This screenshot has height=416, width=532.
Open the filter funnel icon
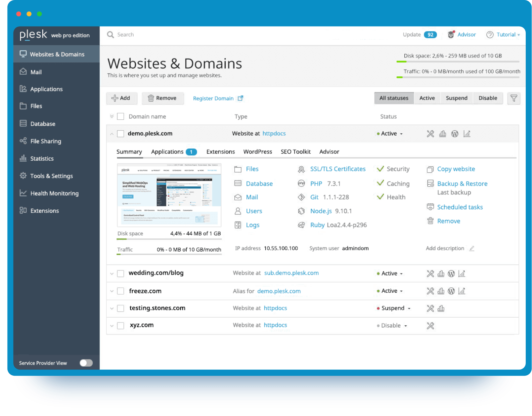(x=514, y=98)
